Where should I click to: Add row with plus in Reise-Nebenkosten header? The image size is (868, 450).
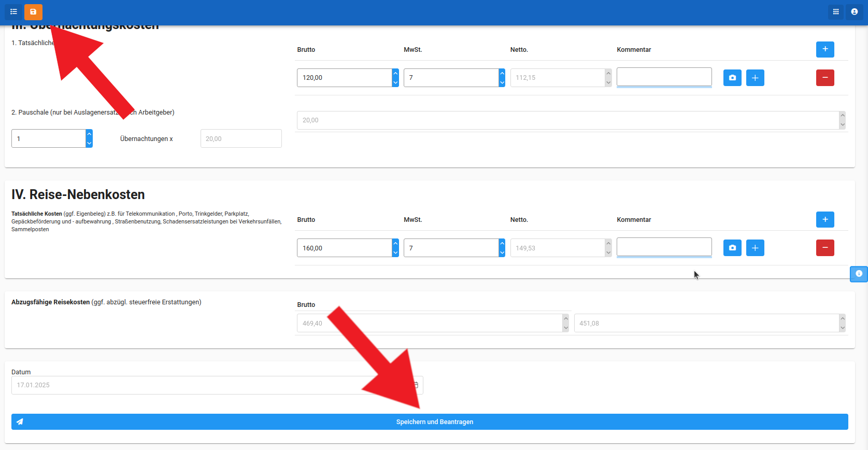825,219
